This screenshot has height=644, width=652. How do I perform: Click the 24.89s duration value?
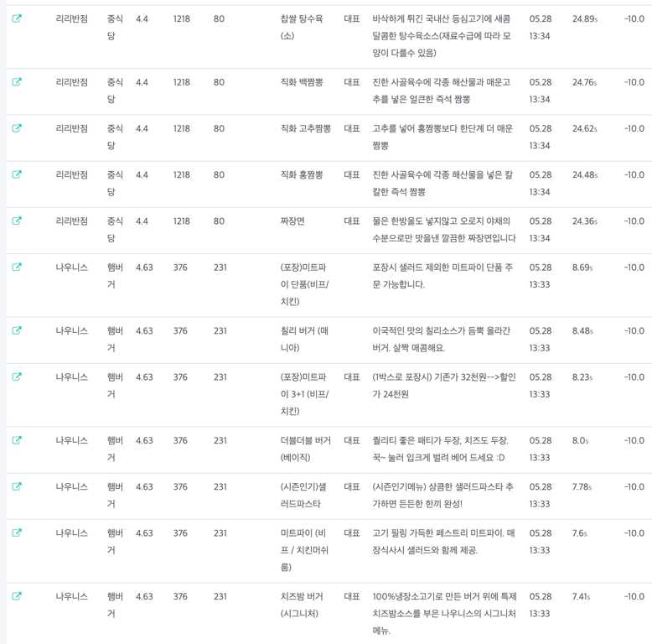pos(584,18)
